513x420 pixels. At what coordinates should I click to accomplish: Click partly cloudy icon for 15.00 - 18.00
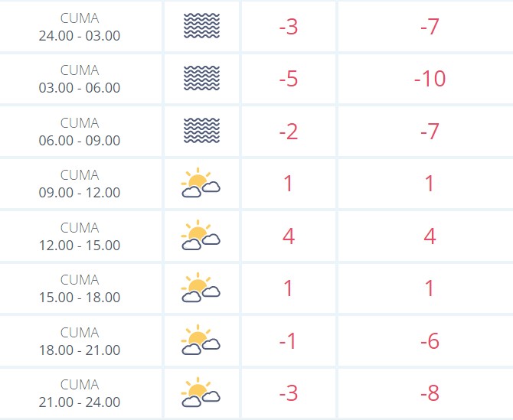coord(201,288)
